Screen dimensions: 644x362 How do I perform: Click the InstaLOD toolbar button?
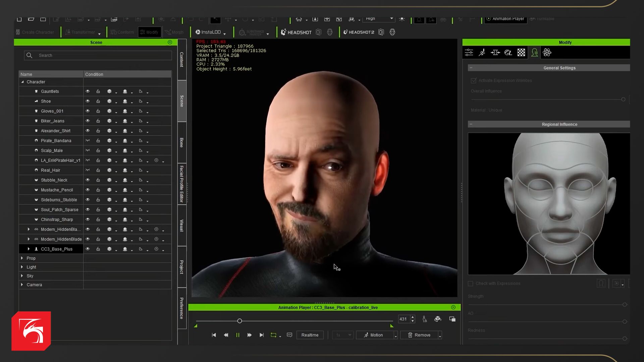(x=208, y=32)
